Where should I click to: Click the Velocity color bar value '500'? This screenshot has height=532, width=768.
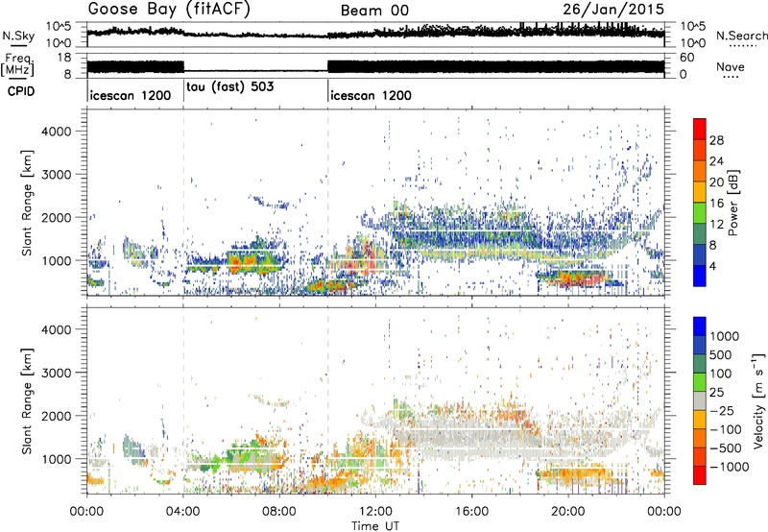721,354
